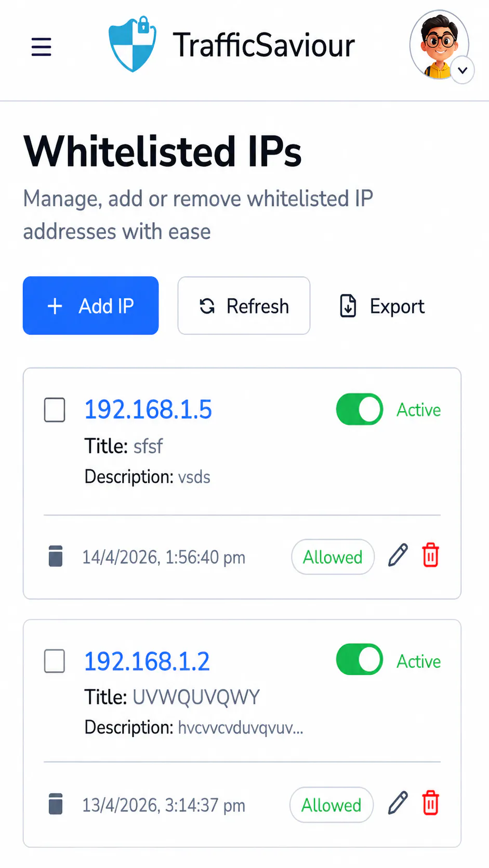Delete the 192.168.1.5 entry with trash icon
The image size is (489, 868).
pos(430,555)
